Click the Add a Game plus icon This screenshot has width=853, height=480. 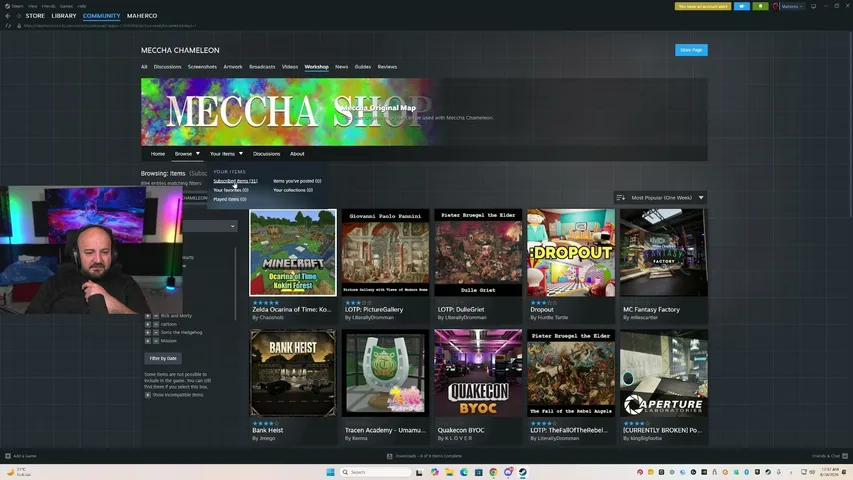click(8, 456)
